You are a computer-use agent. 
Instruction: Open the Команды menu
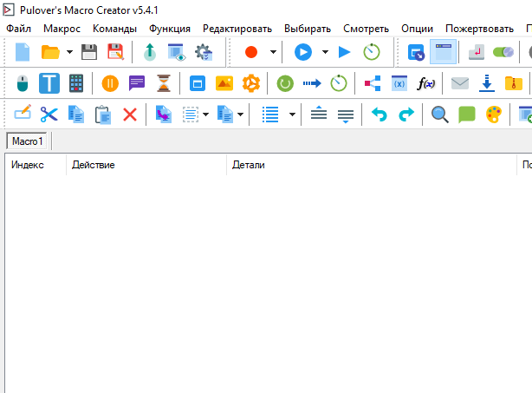pyautogui.click(x=114, y=29)
